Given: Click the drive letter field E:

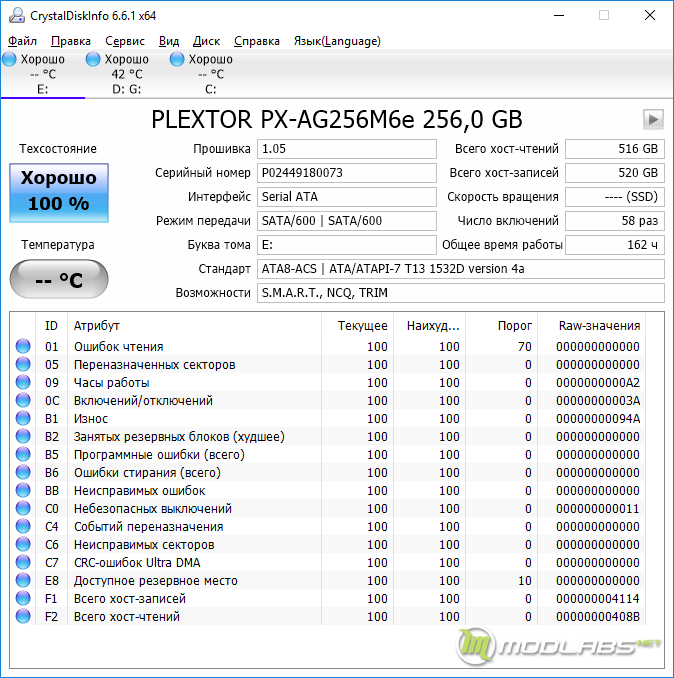Looking at the screenshot, I should click(x=347, y=245).
